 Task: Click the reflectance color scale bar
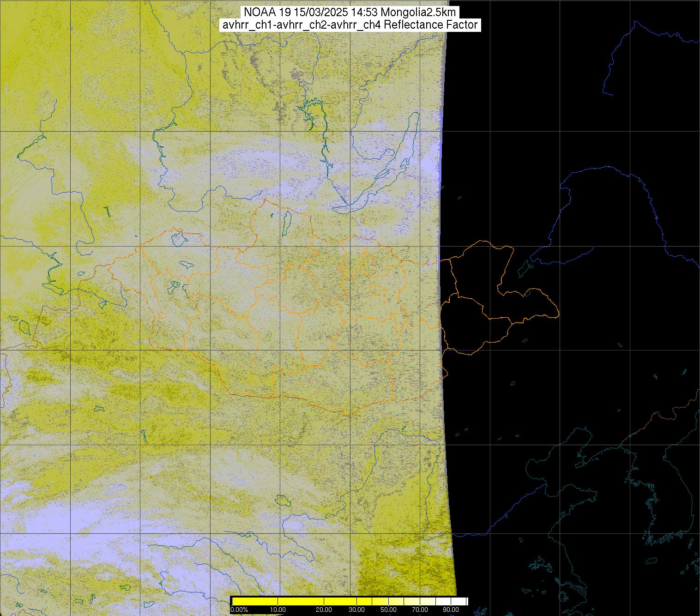click(350, 601)
